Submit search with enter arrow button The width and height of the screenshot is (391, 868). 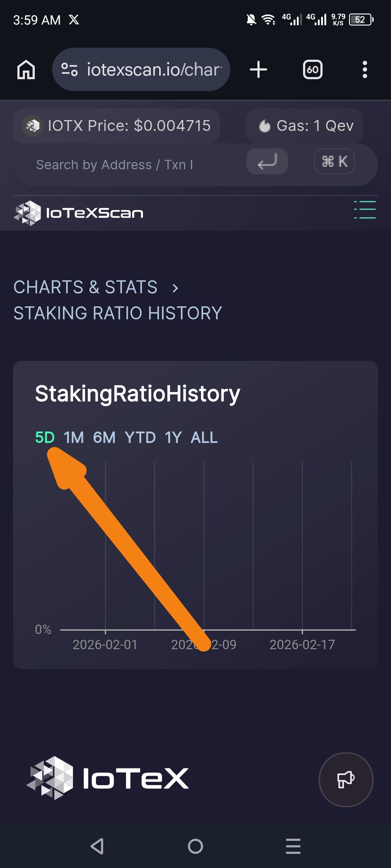267,161
